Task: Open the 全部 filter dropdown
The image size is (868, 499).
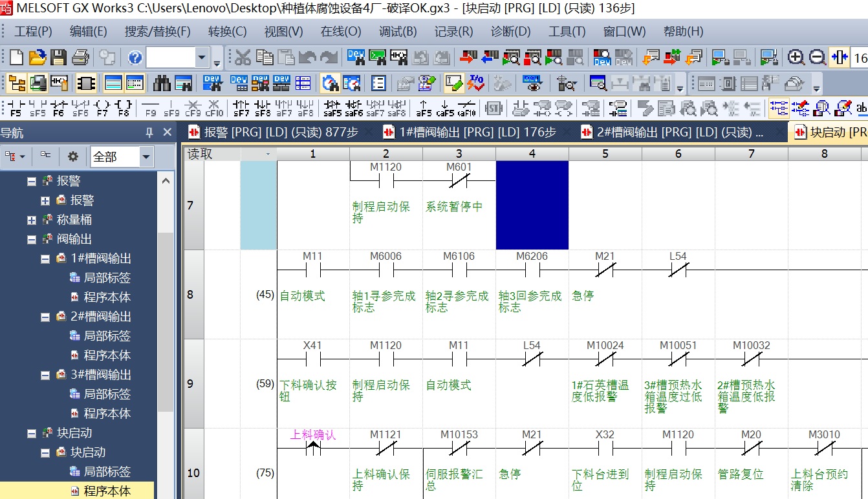Action: (x=146, y=156)
